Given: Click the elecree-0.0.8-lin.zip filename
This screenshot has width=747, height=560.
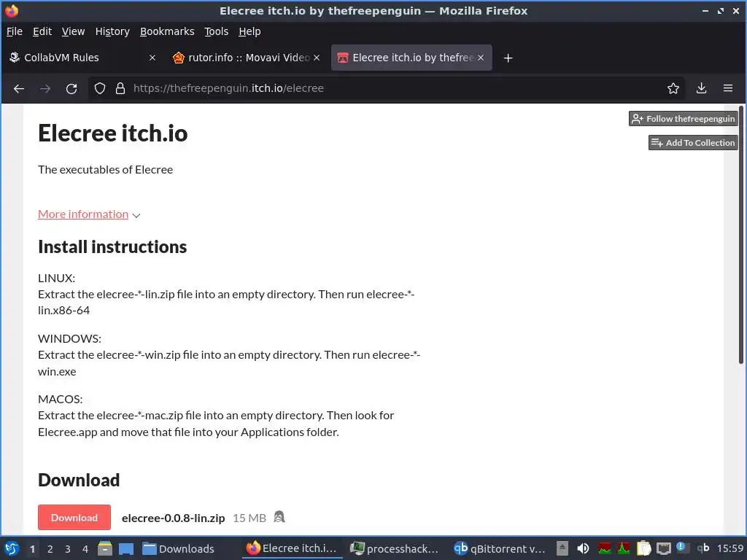Looking at the screenshot, I should (x=174, y=518).
